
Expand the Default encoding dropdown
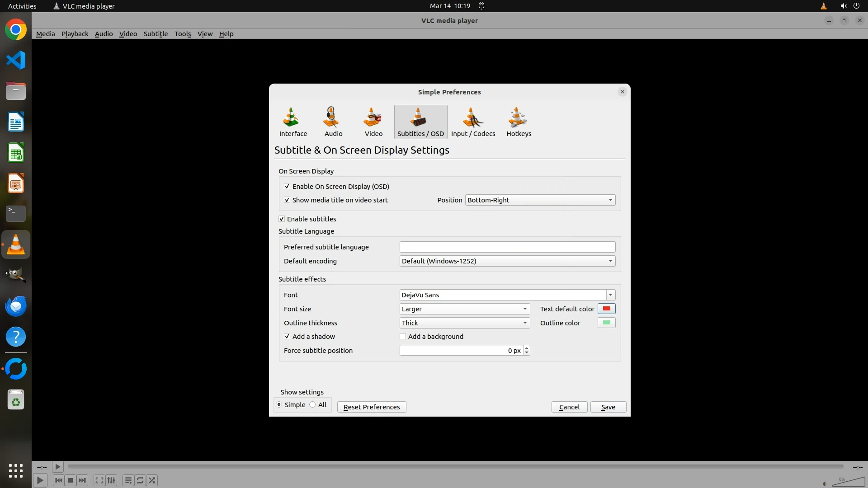(507, 261)
